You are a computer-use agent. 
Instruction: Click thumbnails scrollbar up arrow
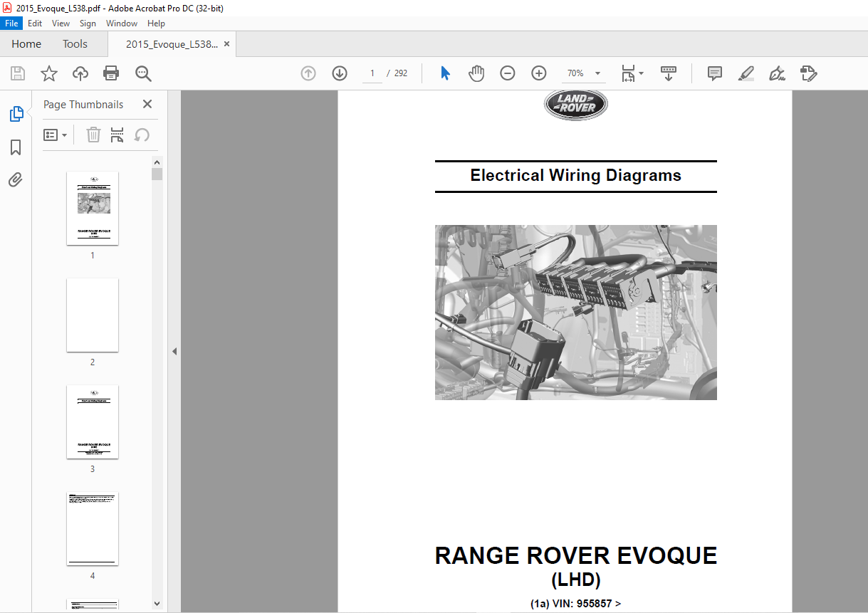157,162
